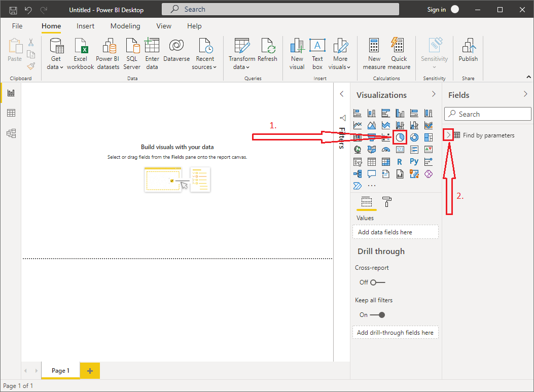
Task: Switch to Data view in left sidebar
Action: pyautogui.click(x=11, y=113)
